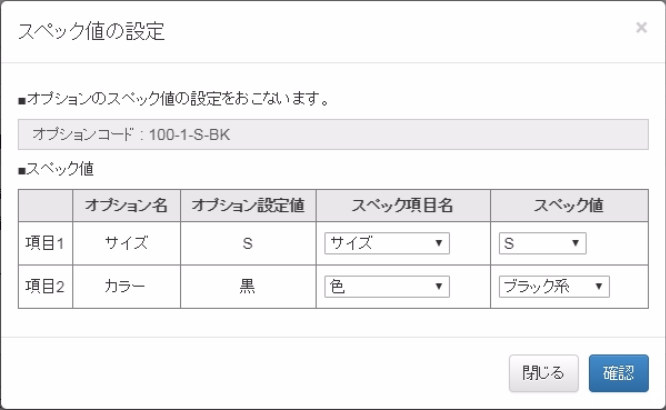Open the S spec value dropdown
This screenshot has width=666, height=410.
pos(542,243)
